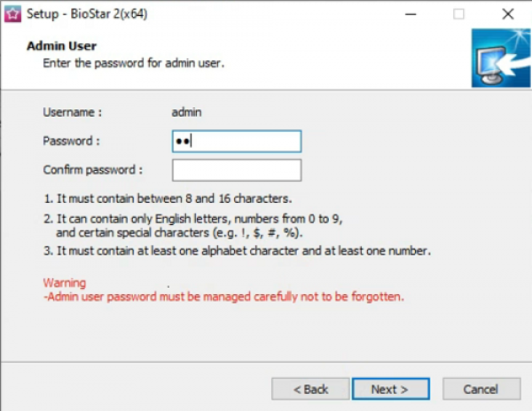
Task: Click the "Username :" label
Action: click(73, 112)
